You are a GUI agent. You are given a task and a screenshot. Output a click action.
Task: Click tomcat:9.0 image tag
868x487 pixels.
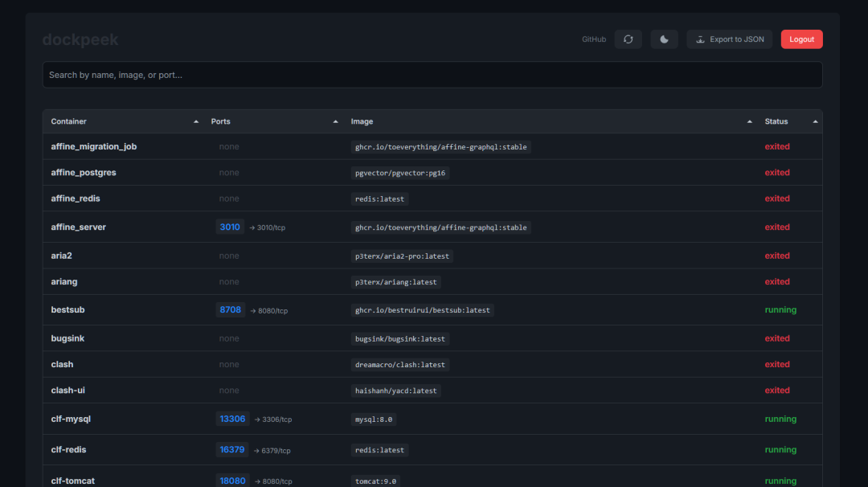[375, 481]
